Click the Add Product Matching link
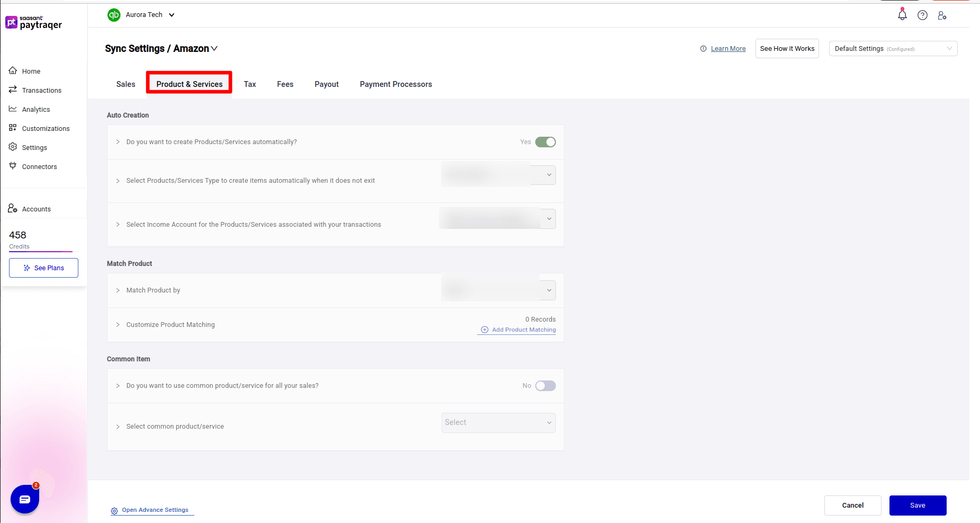The height and width of the screenshot is (523, 980). [x=523, y=329]
